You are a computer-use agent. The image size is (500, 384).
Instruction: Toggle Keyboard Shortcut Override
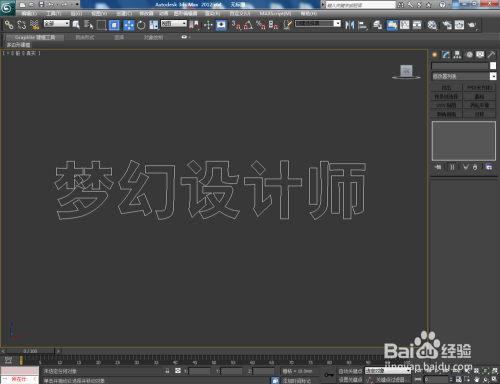click(221, 25)
